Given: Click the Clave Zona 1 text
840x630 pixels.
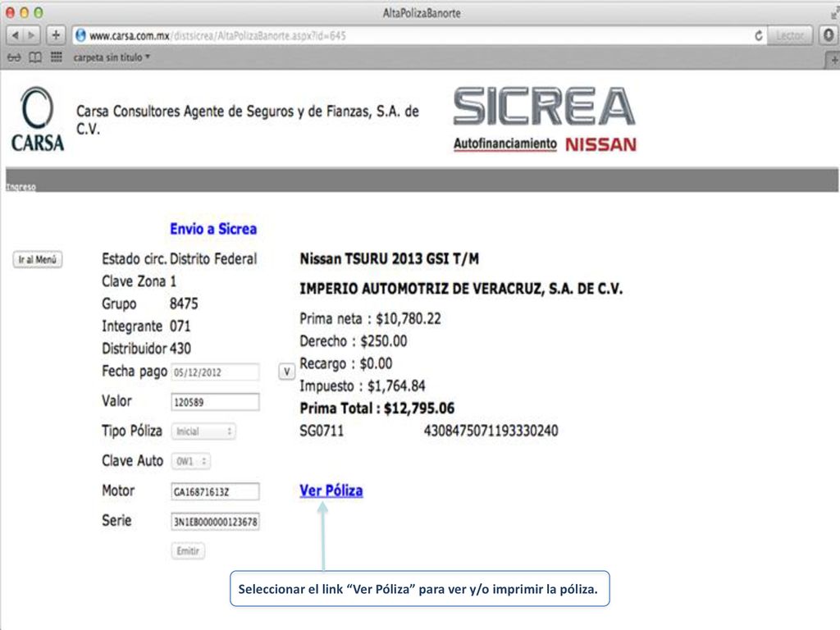Looking at the screenshot, I should tap(139, 281).
